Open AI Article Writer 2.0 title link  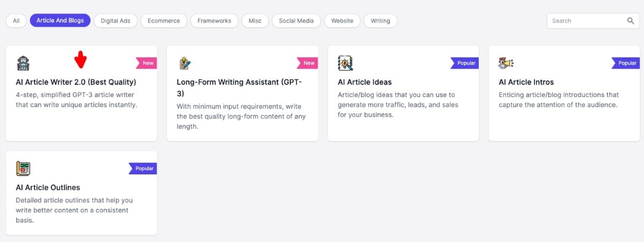pyautogui.click(x=76, y=82)
